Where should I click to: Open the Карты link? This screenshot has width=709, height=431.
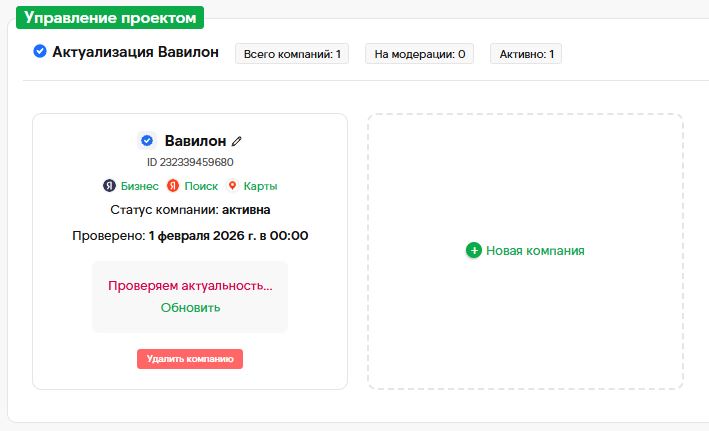coord(260,186)
